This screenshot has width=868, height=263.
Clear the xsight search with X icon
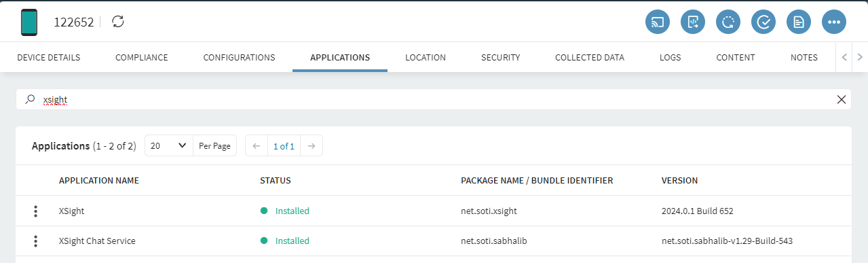click(842, 100)
